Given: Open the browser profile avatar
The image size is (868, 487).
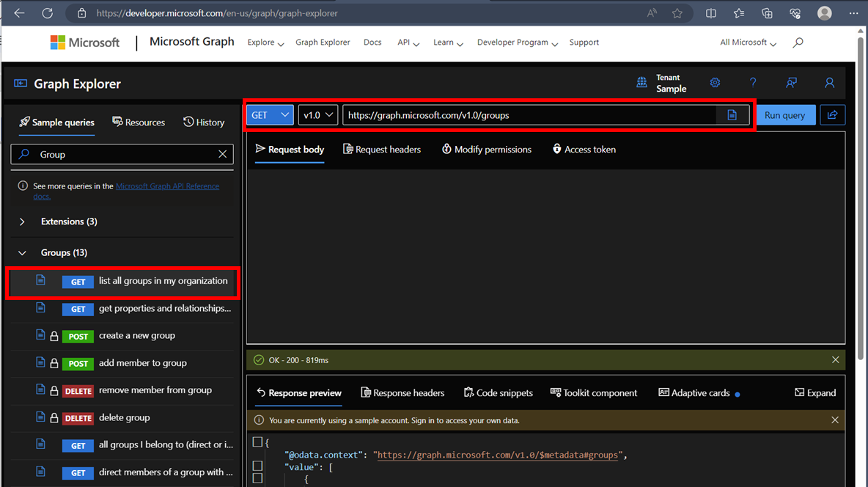Looking at the screenshot, I should (x=824, y=13).
